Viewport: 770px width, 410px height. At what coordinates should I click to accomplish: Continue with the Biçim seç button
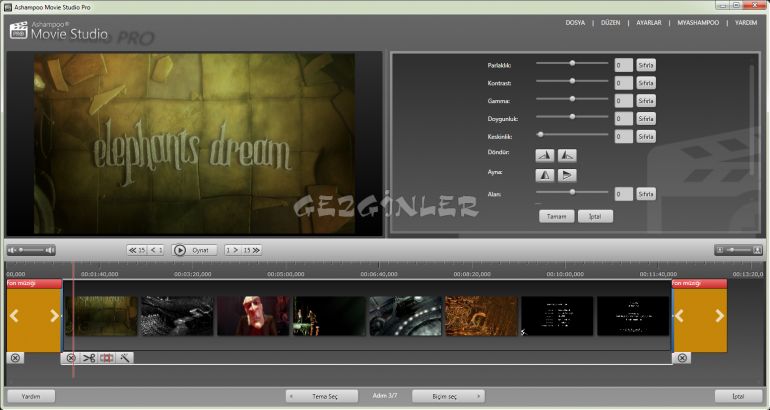click(448, 396)
